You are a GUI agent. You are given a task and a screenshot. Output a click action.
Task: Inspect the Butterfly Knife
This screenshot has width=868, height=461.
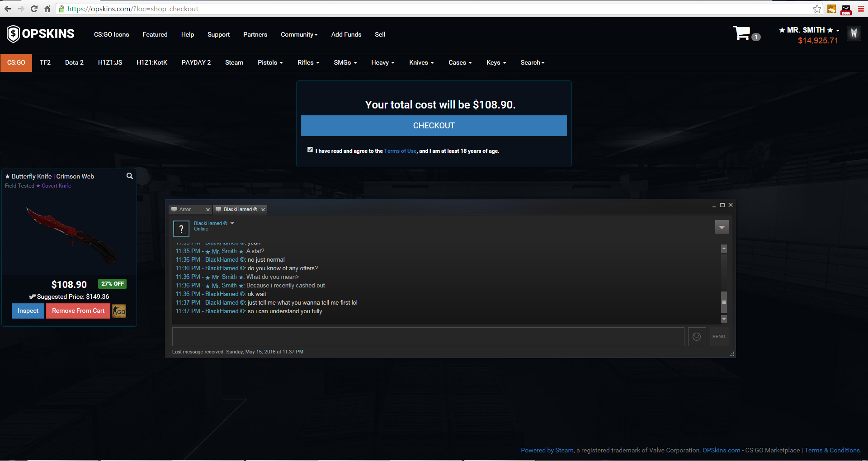pos(28,311)
